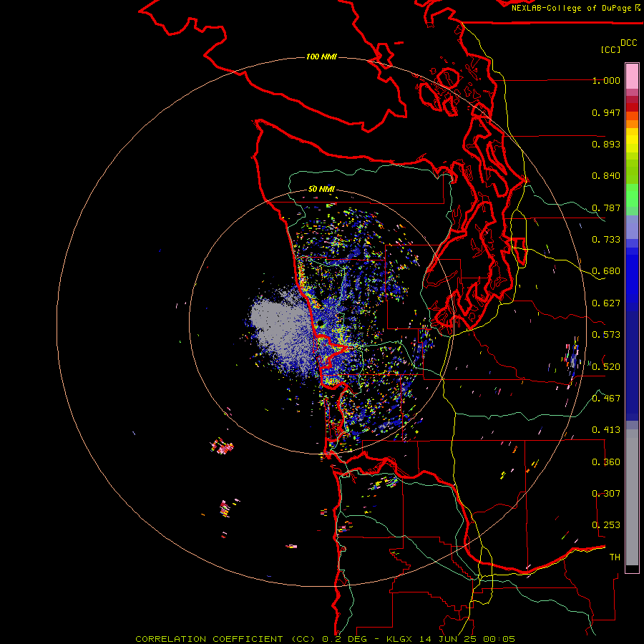Click the 0.360 legend value
644x644 pixels.
[x=606, y=462]
